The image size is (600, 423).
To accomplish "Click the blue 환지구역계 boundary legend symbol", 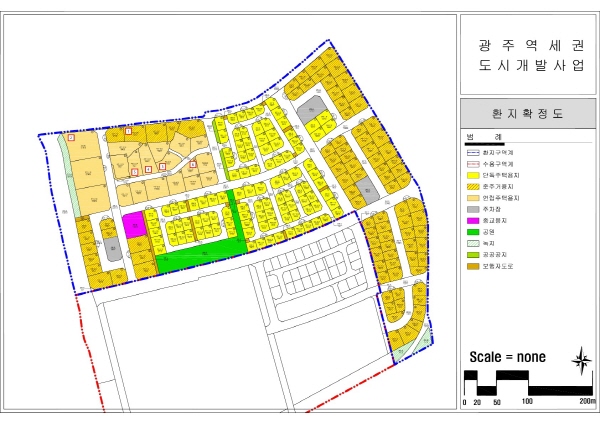I will pos(473,151).
